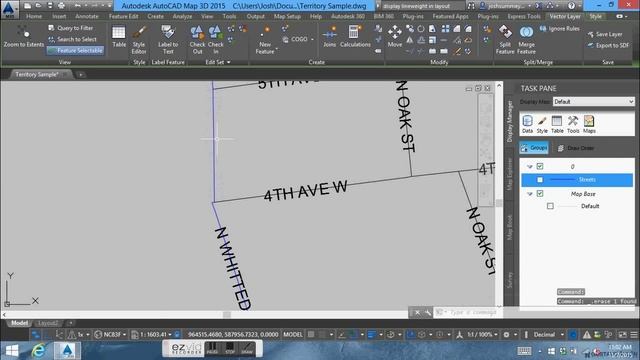The height and width of the screenshot is (360, 640).
Task: Click the Streets layer blue line swatch
Action: 562,180
